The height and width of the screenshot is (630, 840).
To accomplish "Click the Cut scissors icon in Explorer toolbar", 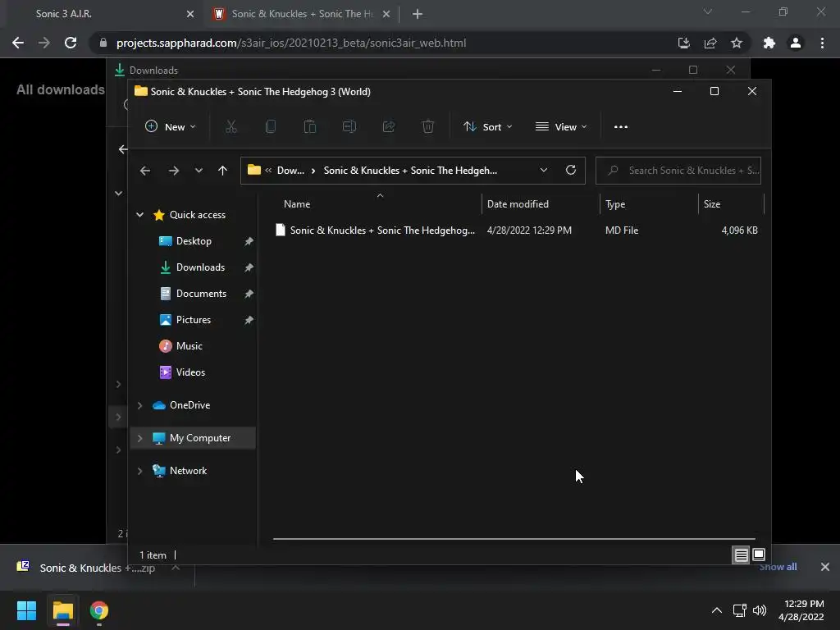I will click(x=231, y=127).
